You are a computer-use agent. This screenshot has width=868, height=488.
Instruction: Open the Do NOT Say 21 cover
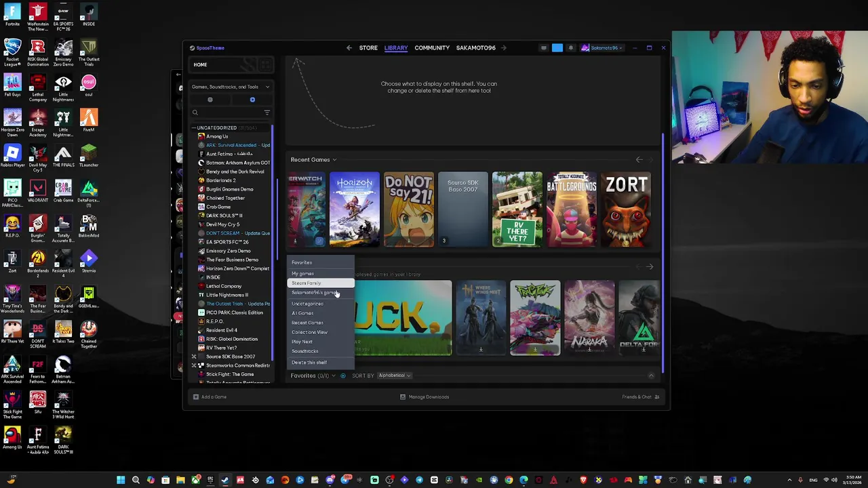tap(408, 209)
